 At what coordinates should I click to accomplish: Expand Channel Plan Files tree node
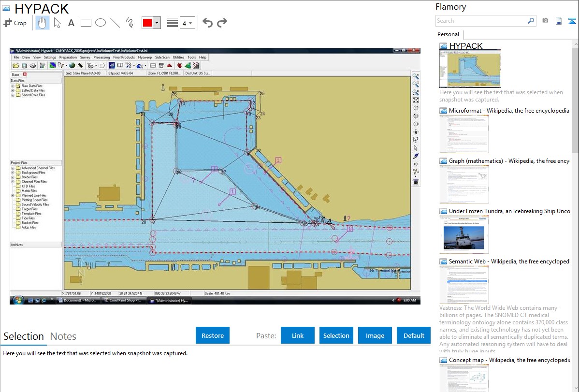13,181
